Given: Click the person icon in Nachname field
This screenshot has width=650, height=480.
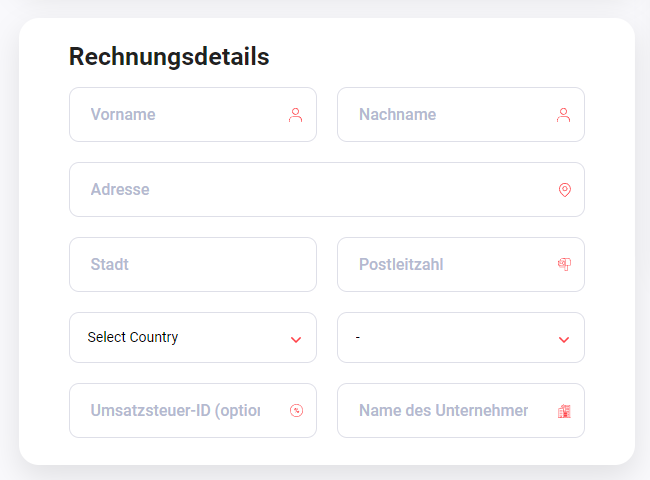Looking at the screenshot, I should [563, 115].
